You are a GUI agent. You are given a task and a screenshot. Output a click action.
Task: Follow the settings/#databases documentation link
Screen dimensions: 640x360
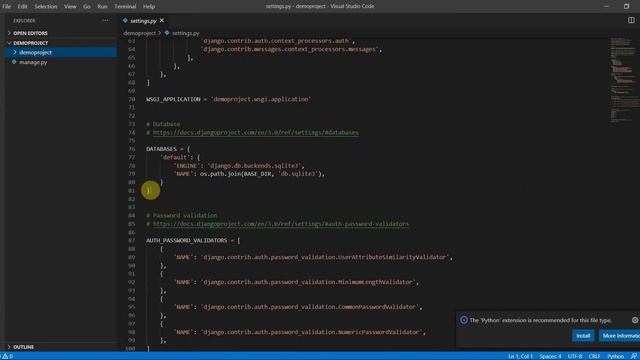point(256,133)
